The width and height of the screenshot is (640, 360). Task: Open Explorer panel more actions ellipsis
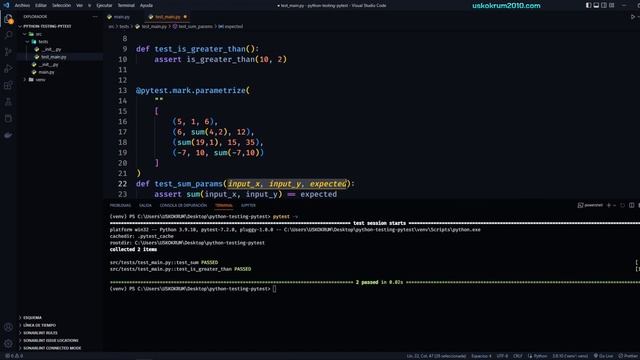pos(95,17)
